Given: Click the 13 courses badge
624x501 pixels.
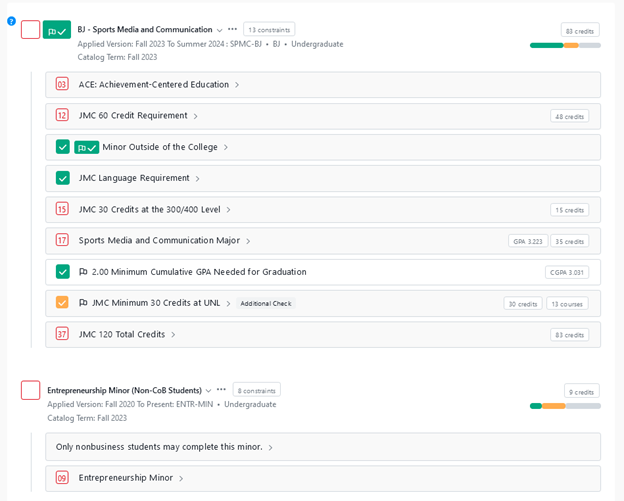Looking at the screenshot, I should click(567, 304).
